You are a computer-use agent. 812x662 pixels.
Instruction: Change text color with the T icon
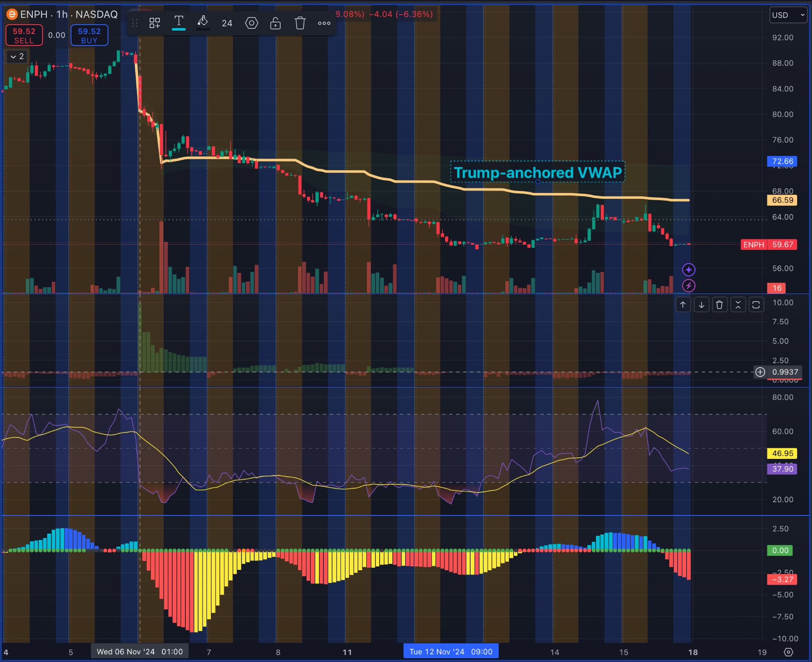pyautogui.click(x=179, y=22)
